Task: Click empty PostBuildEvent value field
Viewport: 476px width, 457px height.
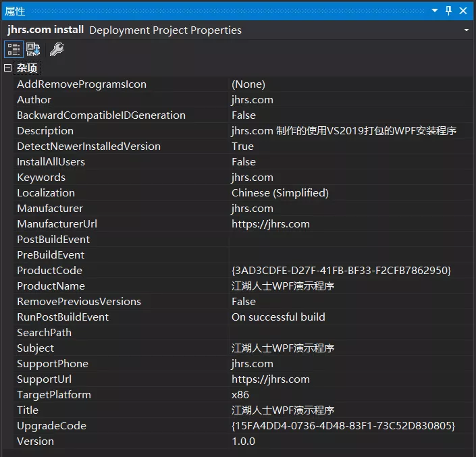Action: (350, 239)
